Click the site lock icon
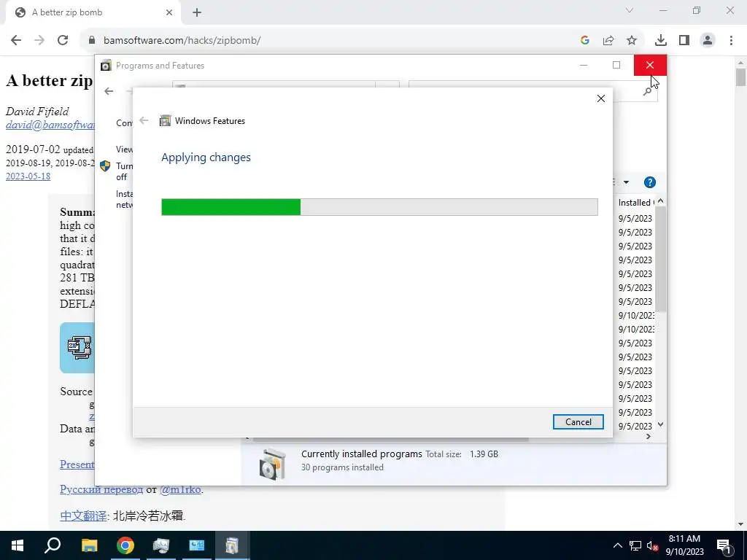 [92, 41]
